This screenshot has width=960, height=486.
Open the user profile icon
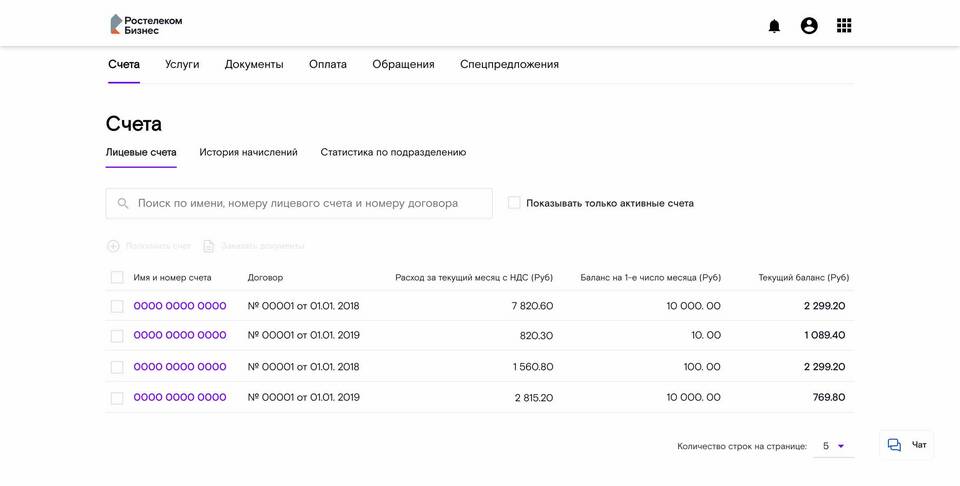809,26
